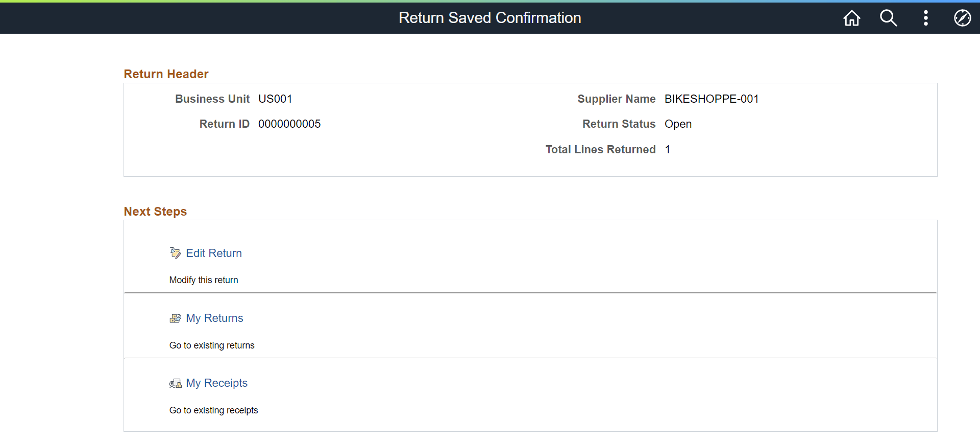Click the Next Steps section heading
This screenshot has height=442, width=980.
[x=155, y=211]
